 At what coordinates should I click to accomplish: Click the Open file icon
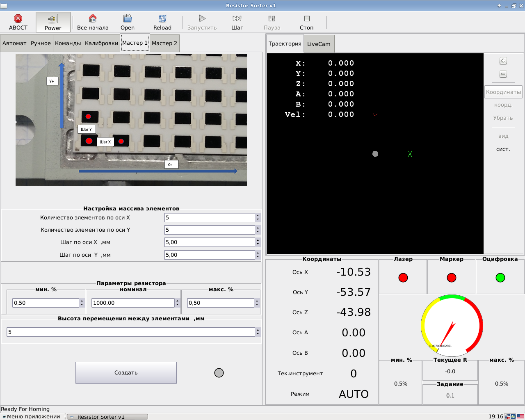(128, 19)
